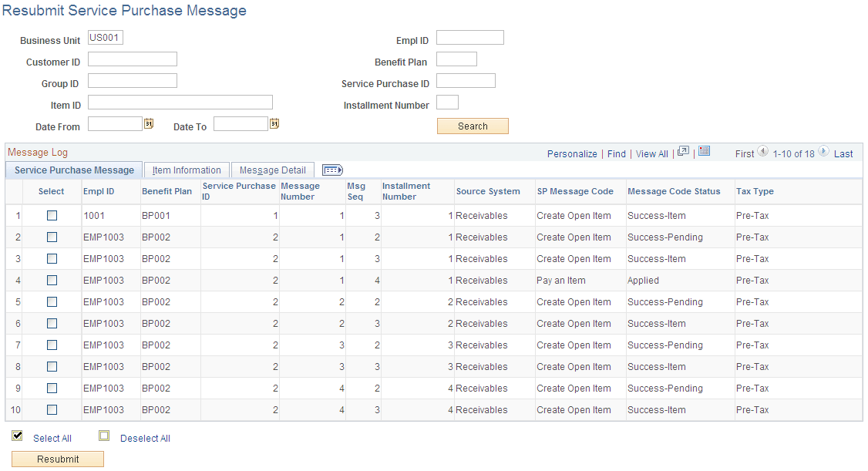This screenshot has width=868, height=471.
Task: Check the Select box for row 4
Action: pyautogui.click(x=51, y=280)
